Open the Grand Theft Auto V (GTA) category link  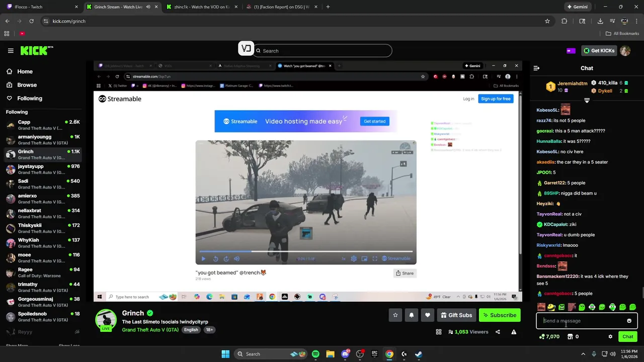click(x=150, y=330)
